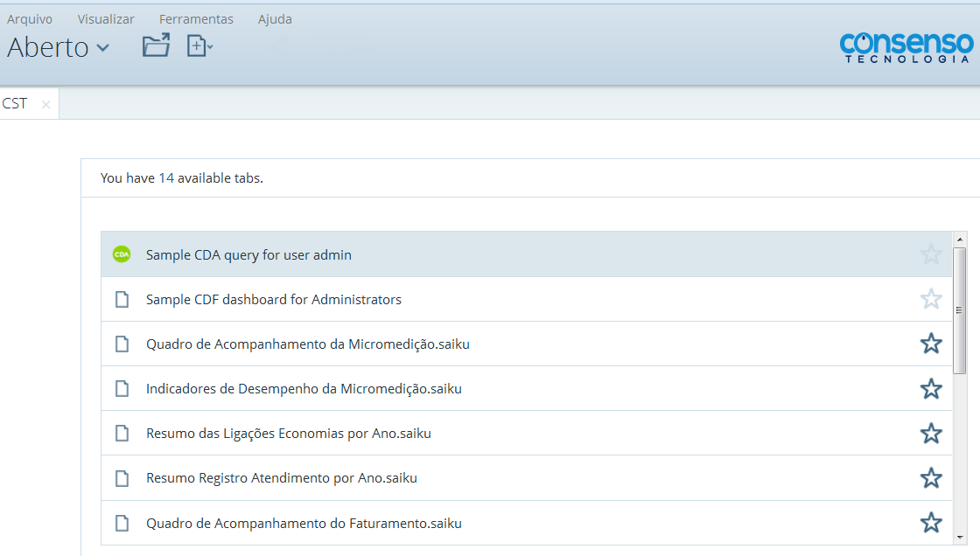The height and width of the screenshot is (556, 980).
Task: Click the file icon beside Quadro de Acompanhamento da Micromedição
Action: pyautogui.click(x=122, y=344)
